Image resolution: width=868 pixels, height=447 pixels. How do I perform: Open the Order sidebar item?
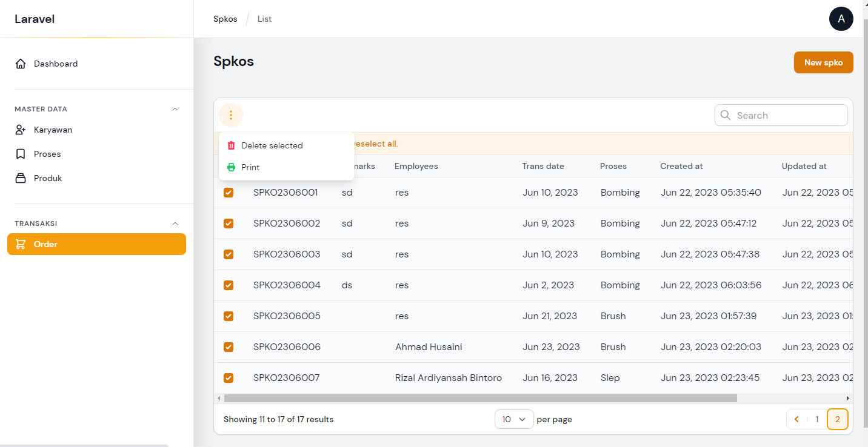(x=96, y=244)
